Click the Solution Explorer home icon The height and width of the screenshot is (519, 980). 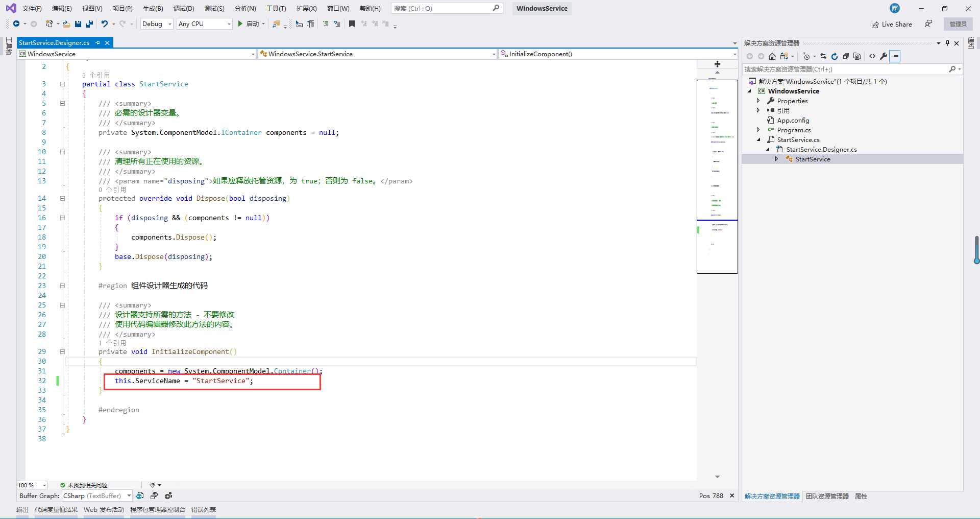coord(772,56)
